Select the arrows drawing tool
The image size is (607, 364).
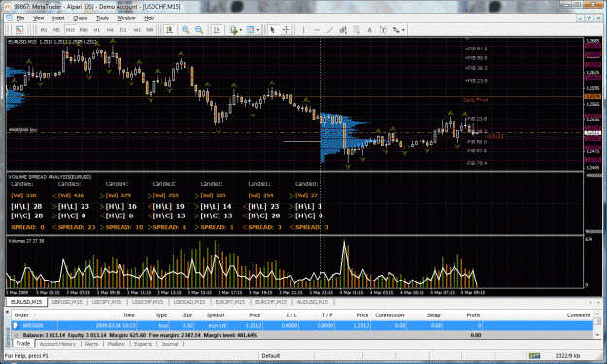pos(396,30)
